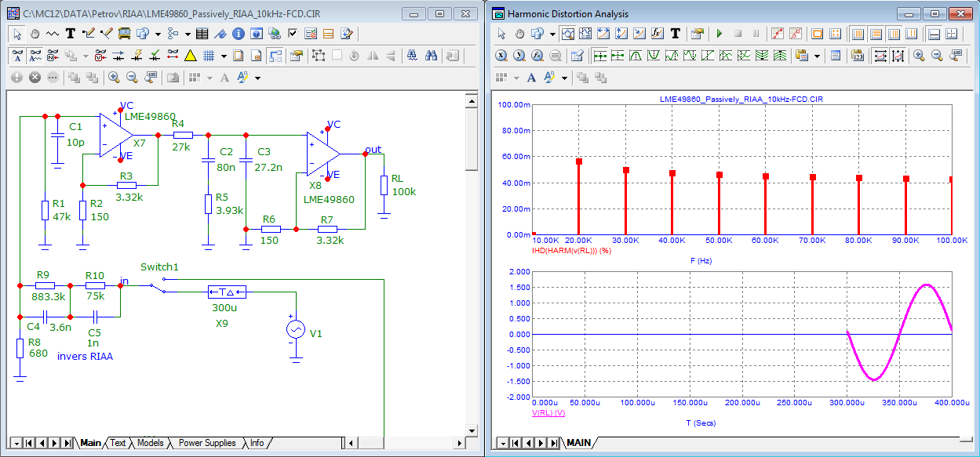
Task: Click the binoculars Find icon
Action: [x=431, y=56]
